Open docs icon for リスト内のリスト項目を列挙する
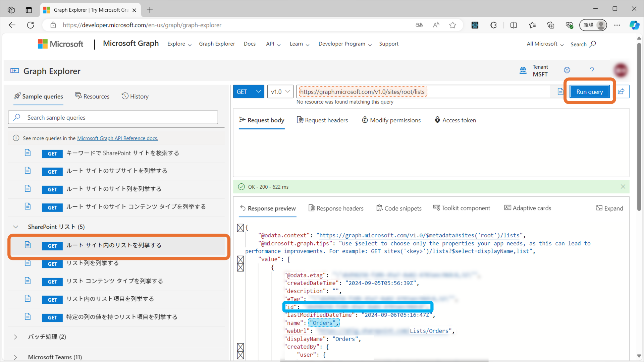Image resolution: width=644 pixels, height=362 pixels. click(x=28, y=299)
